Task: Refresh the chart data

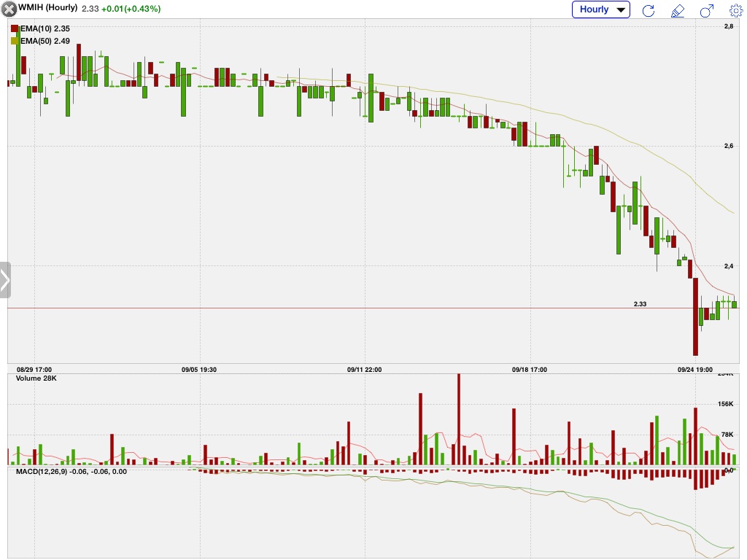Action: [649, 10]
